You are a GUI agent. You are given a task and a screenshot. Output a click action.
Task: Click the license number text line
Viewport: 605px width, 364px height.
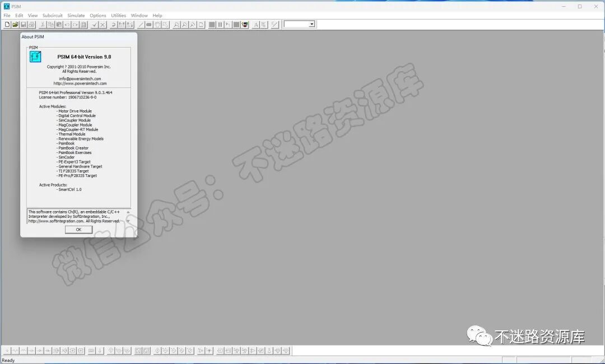68,97
